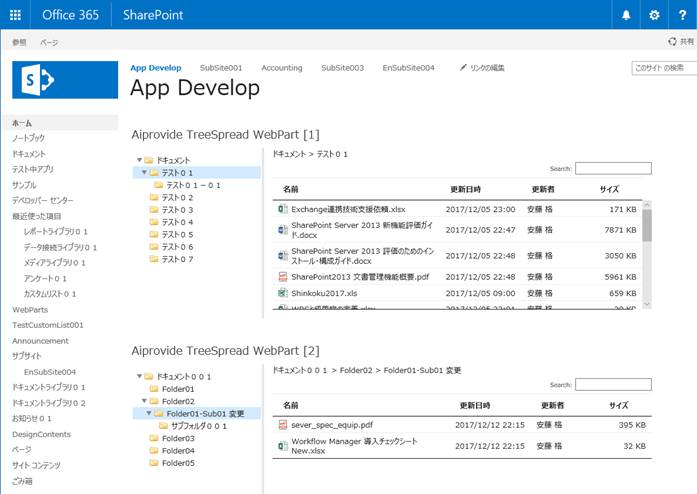697x494 pixels.
Task: Sort by 更新者 column in WebPart [2]
Action: coord(552,405)
